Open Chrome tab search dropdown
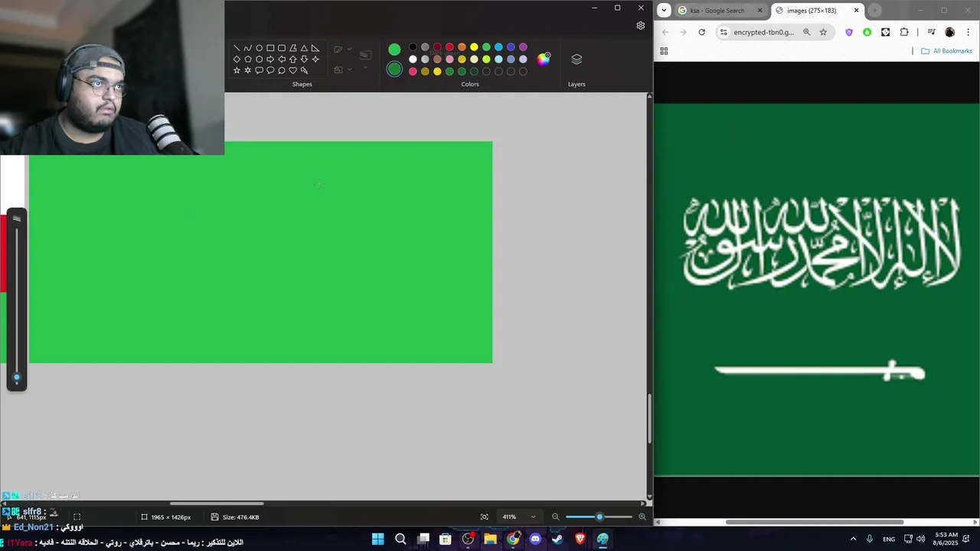 (664, 10)
